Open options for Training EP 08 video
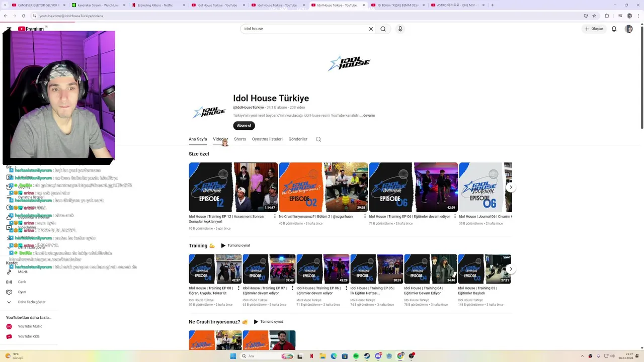 [238, 289]
